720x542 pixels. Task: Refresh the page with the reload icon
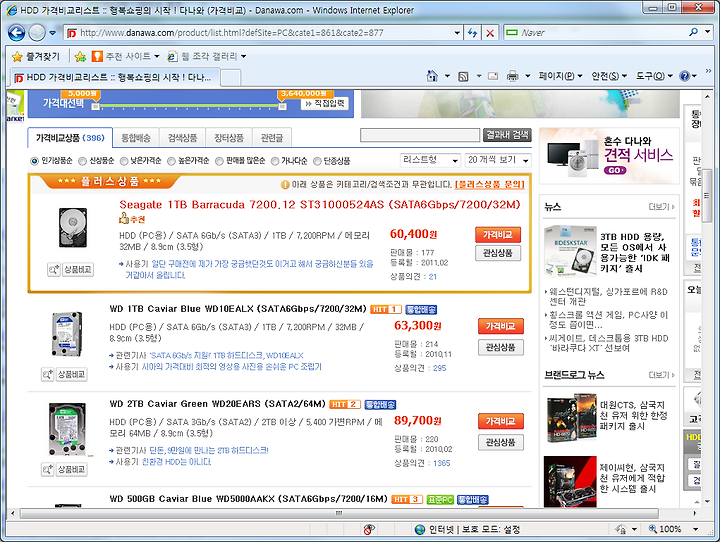pyautogui.click(x=472, y=33)
